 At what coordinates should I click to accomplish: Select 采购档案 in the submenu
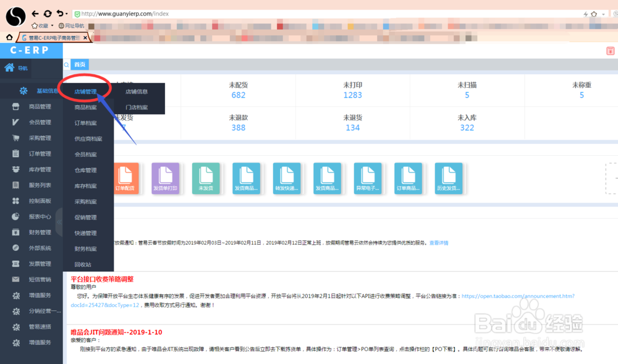point(85,201)
